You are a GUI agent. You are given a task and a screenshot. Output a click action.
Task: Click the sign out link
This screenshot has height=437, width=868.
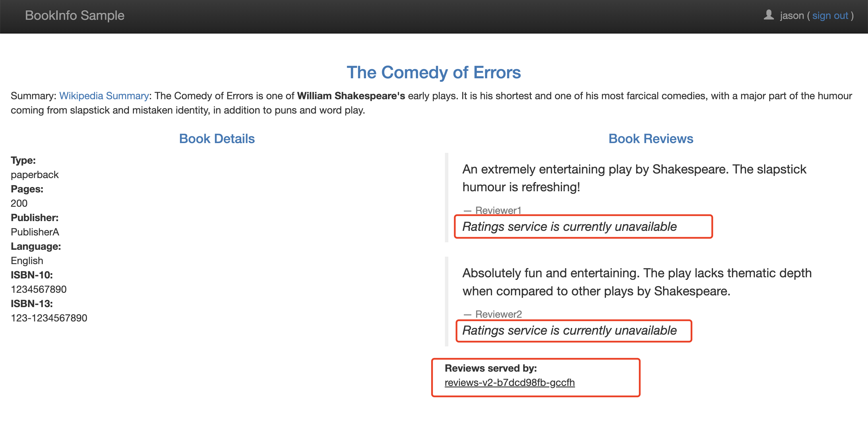point(830,15)
